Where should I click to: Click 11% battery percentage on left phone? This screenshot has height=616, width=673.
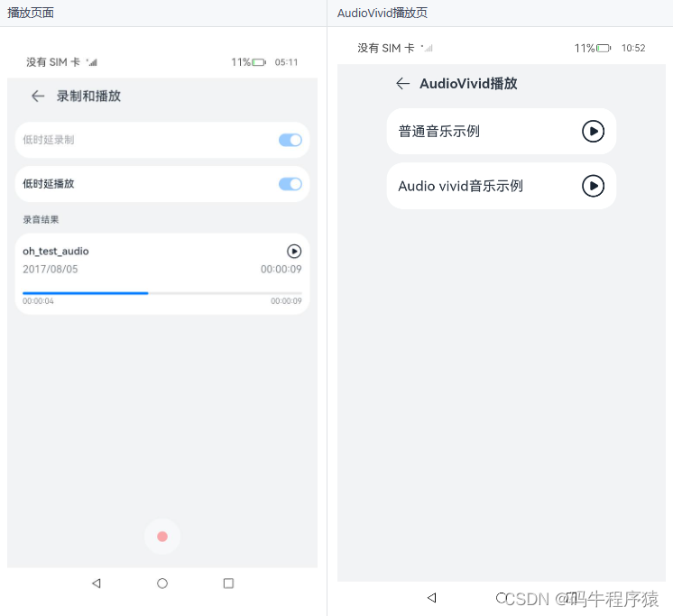pyautogui.click(x=241, y=62)
